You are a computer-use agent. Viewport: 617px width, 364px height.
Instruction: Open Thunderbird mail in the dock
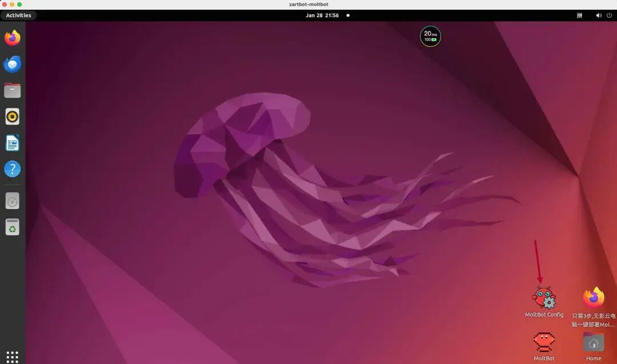pyautogui.click(x=13, y=64)
